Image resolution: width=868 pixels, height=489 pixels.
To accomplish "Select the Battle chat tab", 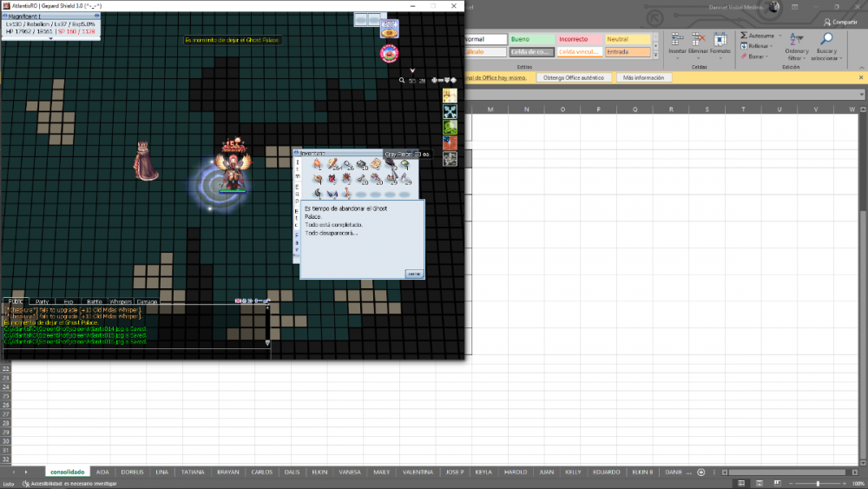I will tap(93, 301).
